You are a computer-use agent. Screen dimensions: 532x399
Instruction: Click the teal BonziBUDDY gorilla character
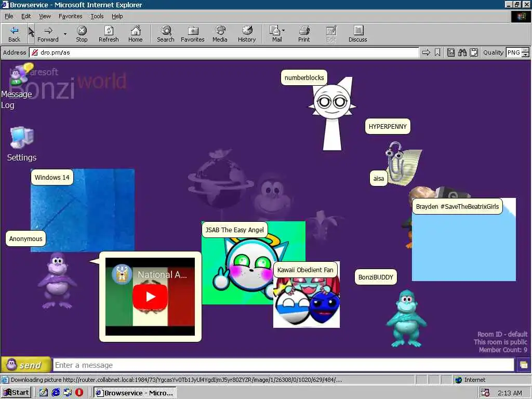406,318
